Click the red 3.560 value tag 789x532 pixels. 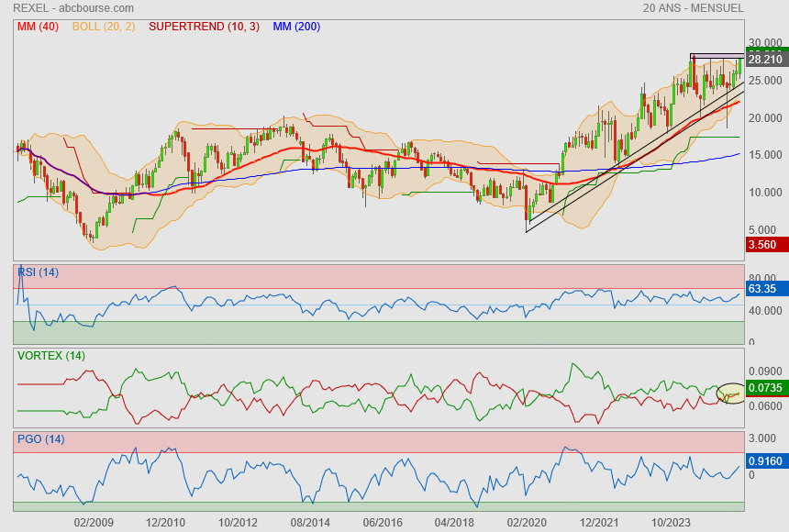[763, 245]
